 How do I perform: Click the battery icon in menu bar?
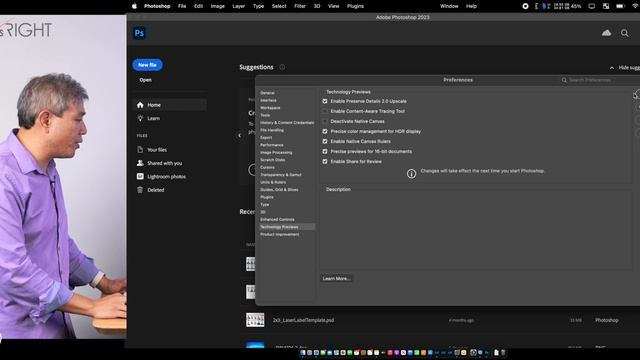click(620, 6)
